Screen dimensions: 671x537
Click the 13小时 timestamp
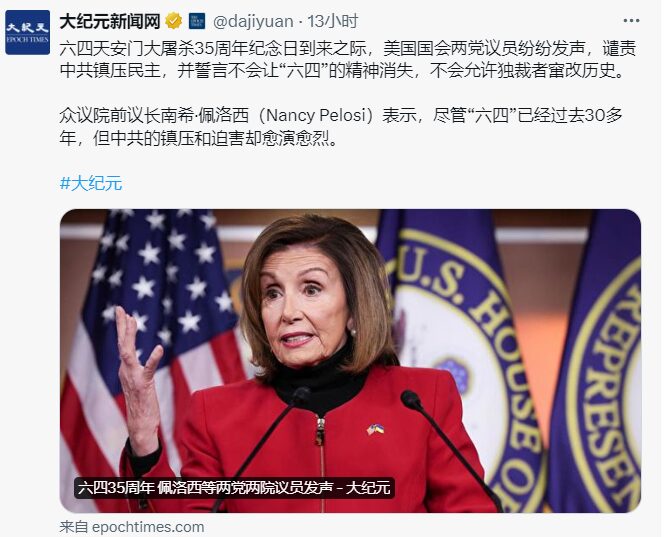pyautogui.click(x=333, y=21)
